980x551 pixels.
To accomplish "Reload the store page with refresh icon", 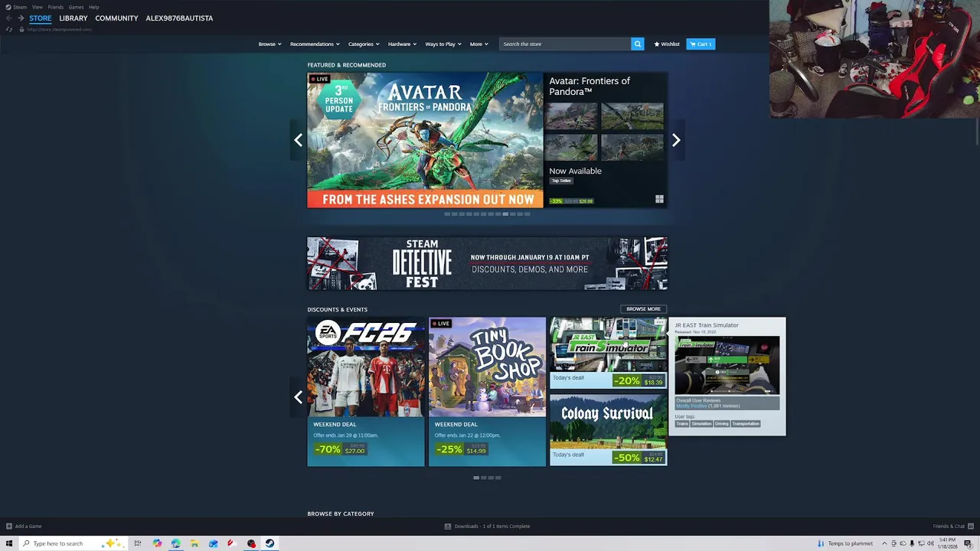I will click(x=9, y=29).
